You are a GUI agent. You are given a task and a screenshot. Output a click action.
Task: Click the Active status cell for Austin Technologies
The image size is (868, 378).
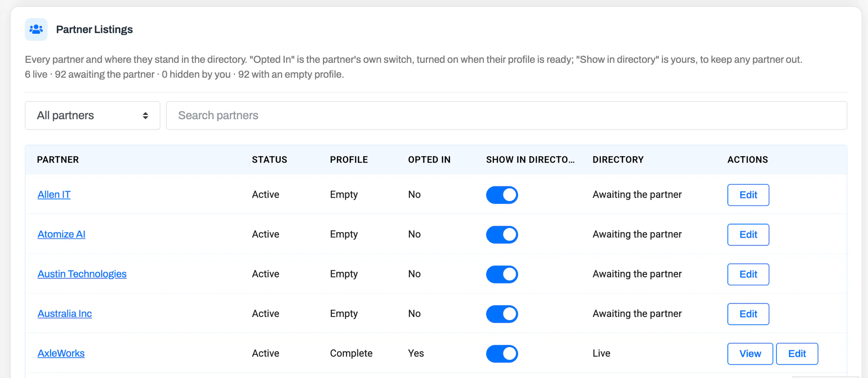(266, 274)
